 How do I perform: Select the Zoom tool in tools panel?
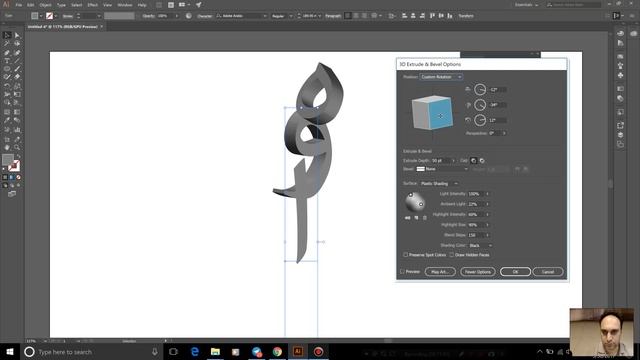click(17, 147)
